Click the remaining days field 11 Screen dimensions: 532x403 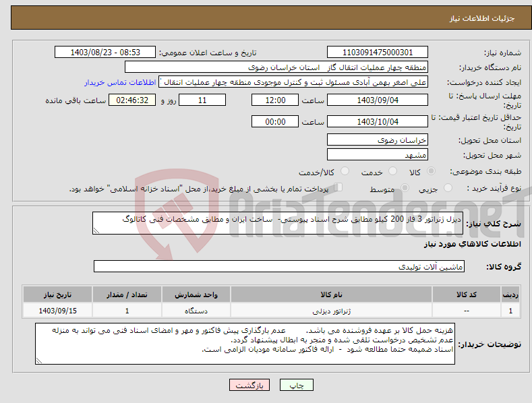[x=202, y=100]
